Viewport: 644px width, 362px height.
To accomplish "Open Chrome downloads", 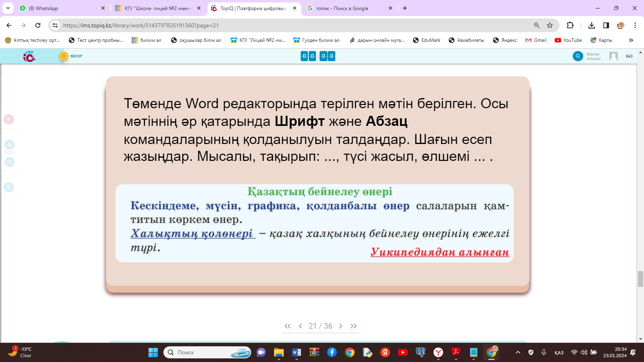I will click(x=592, y=25).
